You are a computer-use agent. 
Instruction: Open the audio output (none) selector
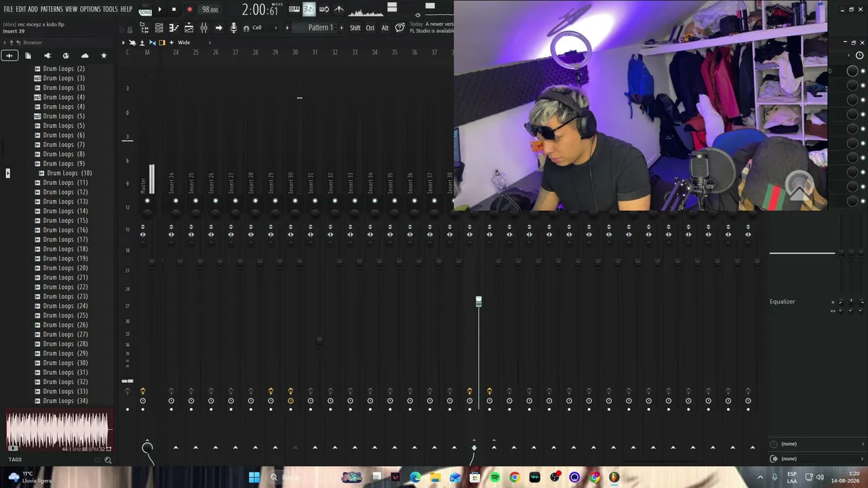click(x=818, y=459)
